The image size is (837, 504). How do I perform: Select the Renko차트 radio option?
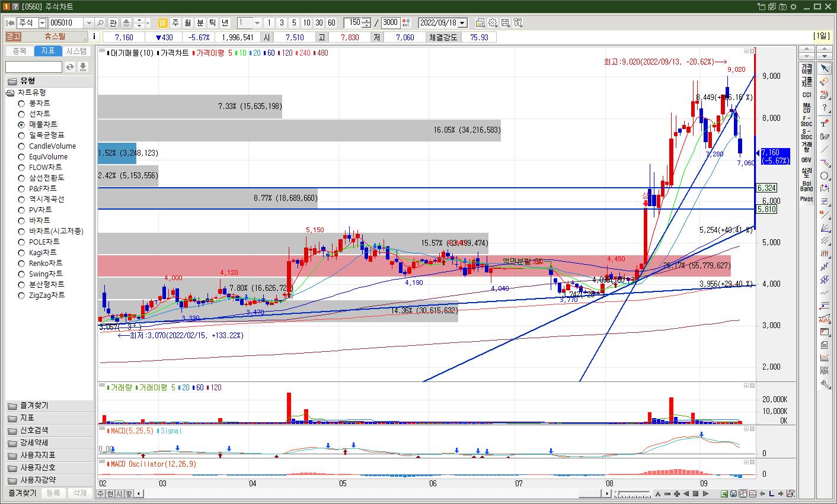(x=21, y=263)
